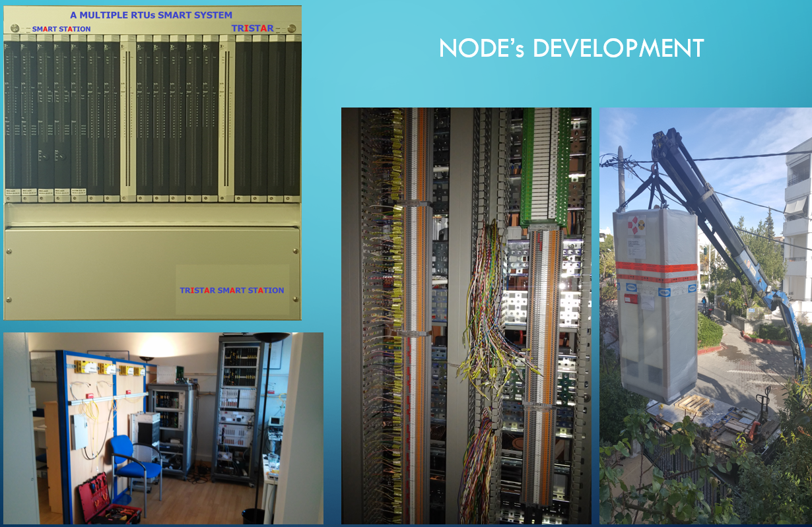Image resolution: width=812 pixels, height=527 pixels.
Task: Click the "TRISTAR" label at rack top right
Action: 252,28
